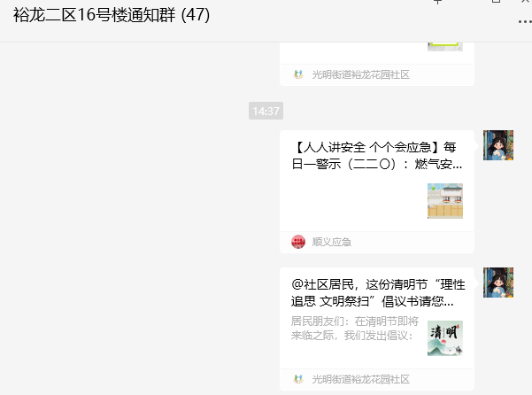This screenshot has height=395, width=532.
Task: Click the 14:37 timestamp label
Action: 266,111
